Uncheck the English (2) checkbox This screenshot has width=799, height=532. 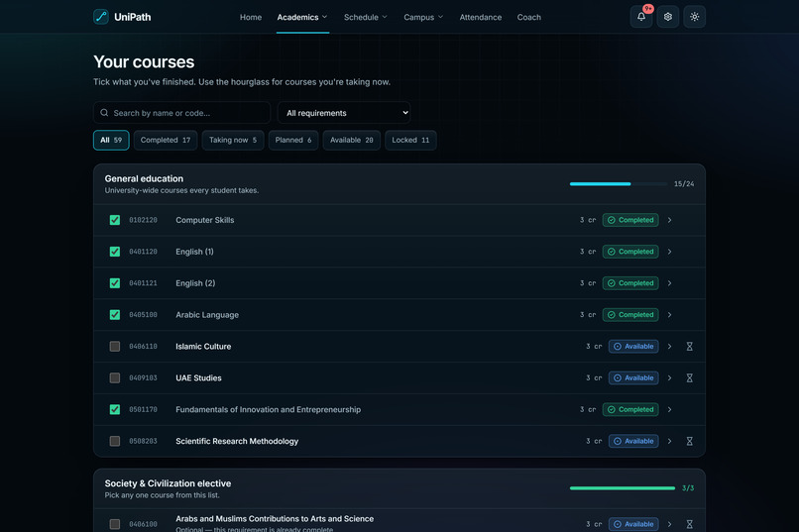click(x=115, y=283)
